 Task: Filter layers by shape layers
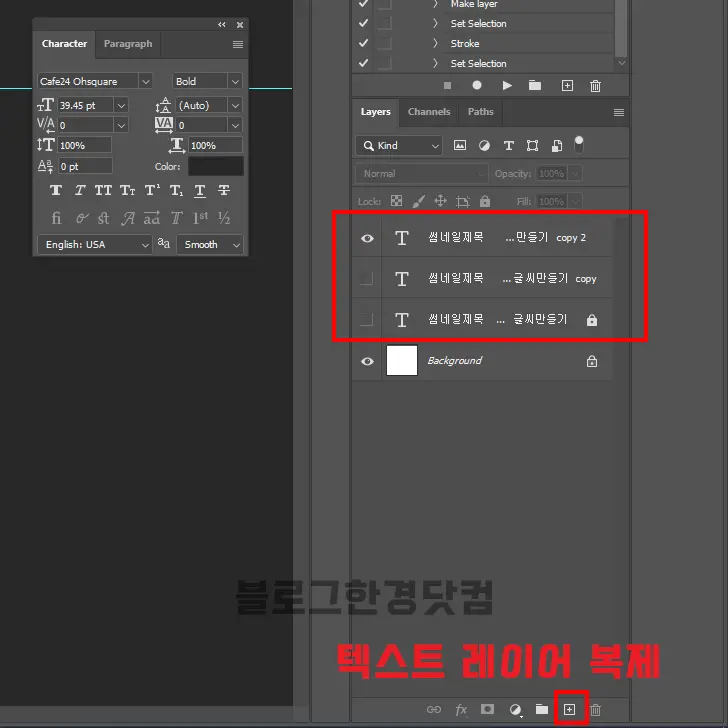pyautogui.click(x=533, y=146)
